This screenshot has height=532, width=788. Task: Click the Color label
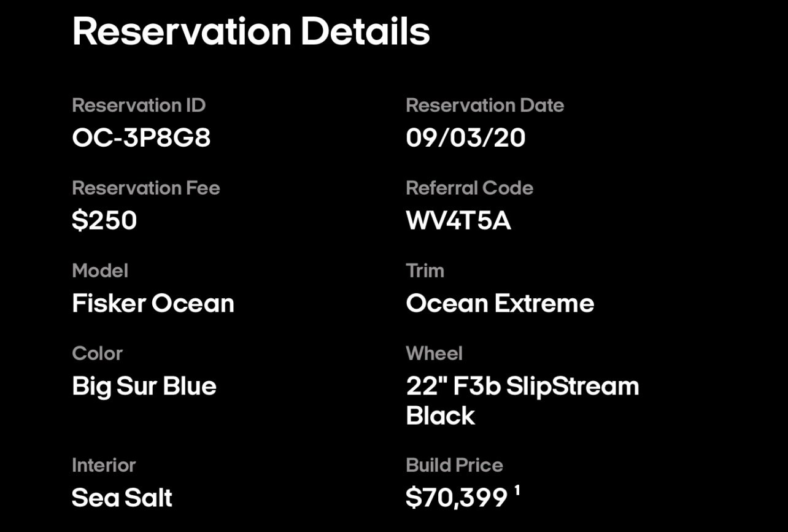97,353
